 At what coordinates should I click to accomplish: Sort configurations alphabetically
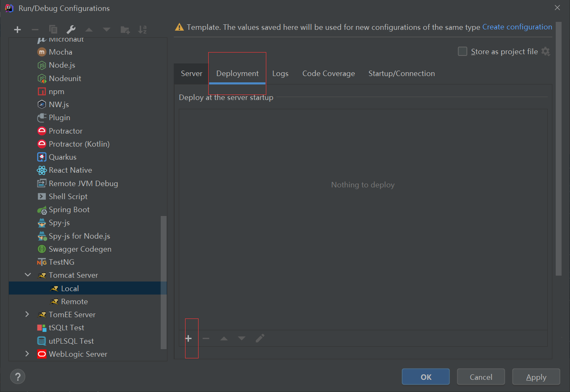pos(143,29)
